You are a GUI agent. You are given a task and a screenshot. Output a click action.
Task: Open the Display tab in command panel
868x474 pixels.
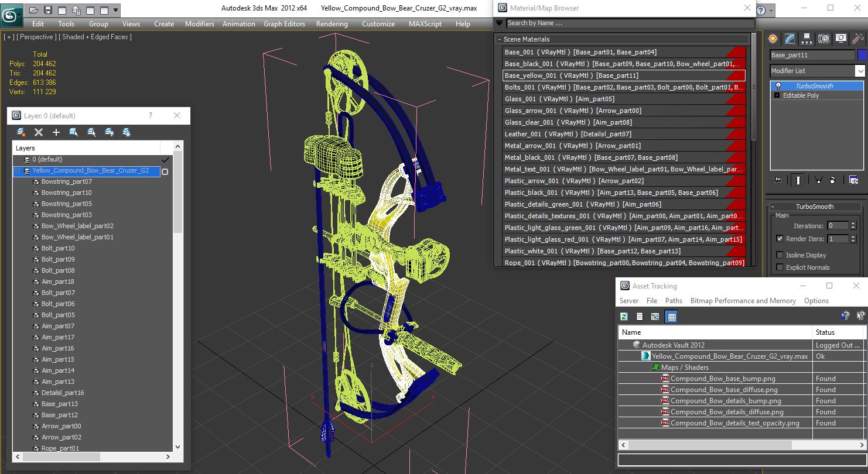[x=841, y=39]
